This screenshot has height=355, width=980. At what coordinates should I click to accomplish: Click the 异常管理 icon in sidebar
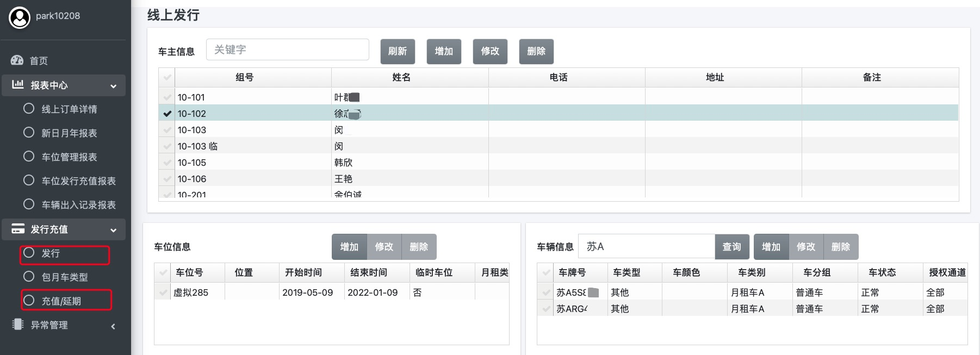[x=17, y=325]
